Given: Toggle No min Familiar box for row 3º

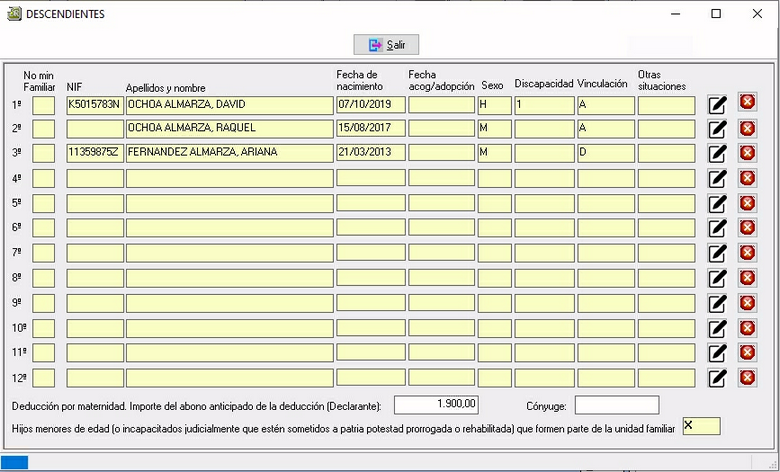Looking at the screenshot, I should (43, 153).
